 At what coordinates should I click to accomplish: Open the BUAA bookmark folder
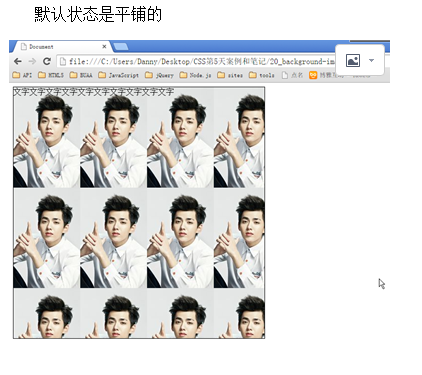[x=81, y=75]
